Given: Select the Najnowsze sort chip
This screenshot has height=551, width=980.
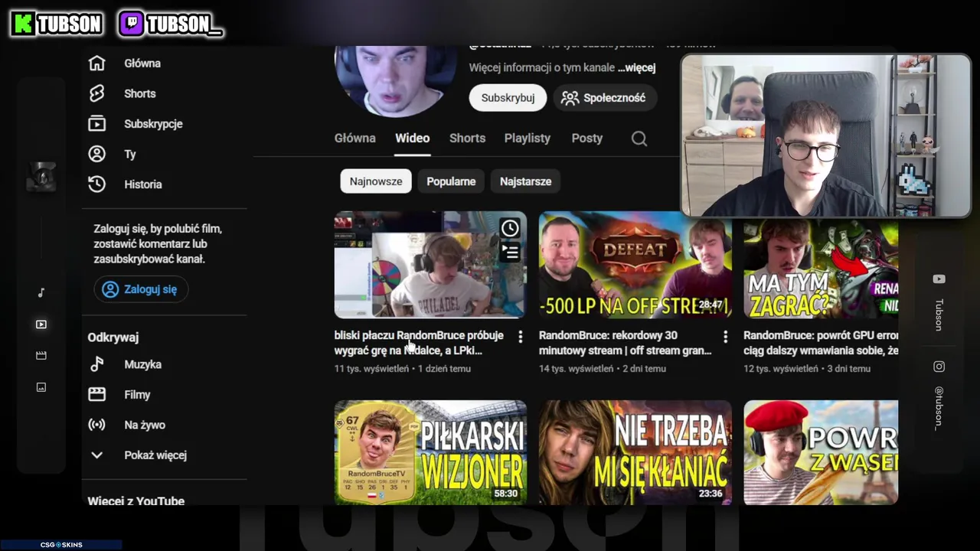Looking at the screenshot, I should coord(376,181).
